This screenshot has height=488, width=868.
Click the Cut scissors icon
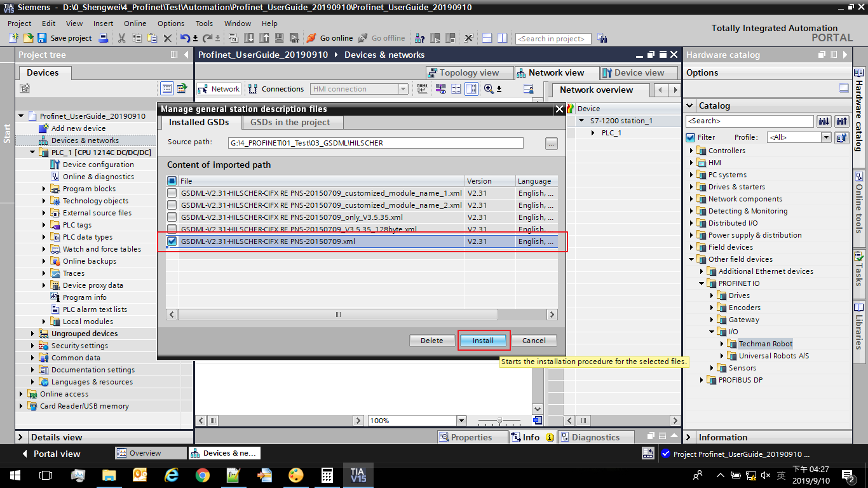tap(121, 38)
